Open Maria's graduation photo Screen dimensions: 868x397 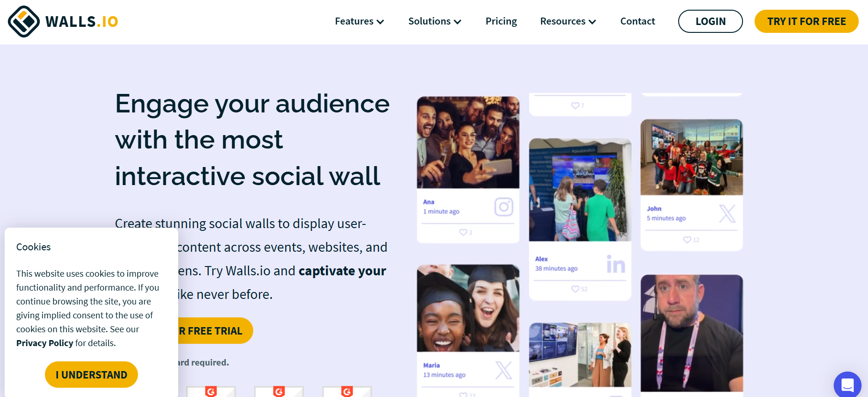click(x=468, y=308)
